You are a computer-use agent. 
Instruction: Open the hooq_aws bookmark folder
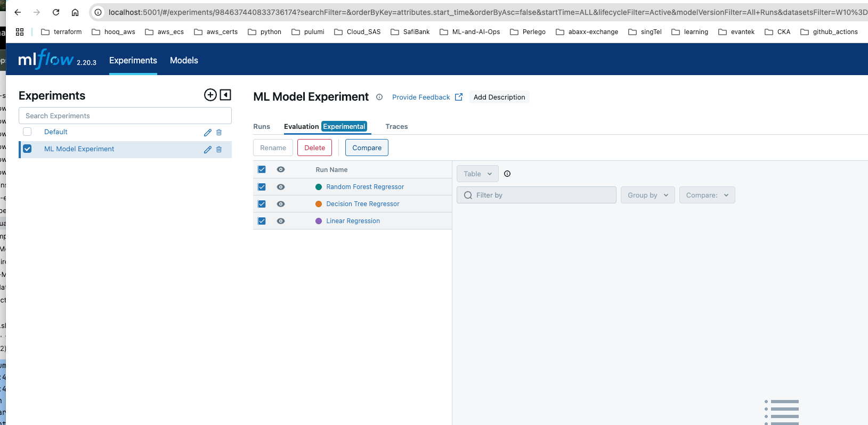pos(113,32)
